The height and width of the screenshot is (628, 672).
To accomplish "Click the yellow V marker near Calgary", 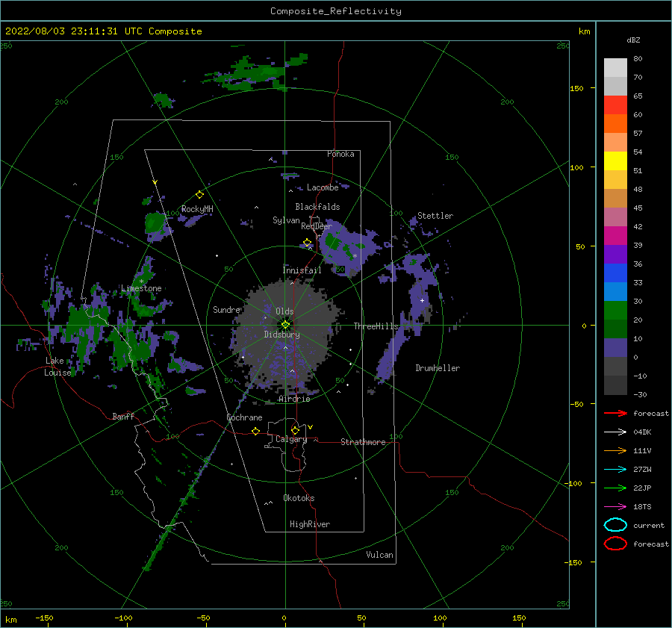I will (311, 427).
